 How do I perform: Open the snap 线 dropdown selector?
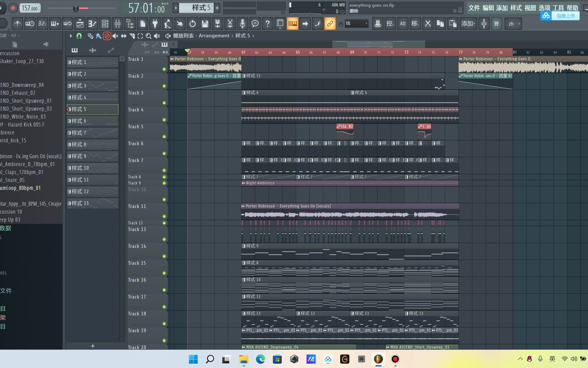click(x=357, y=24)
